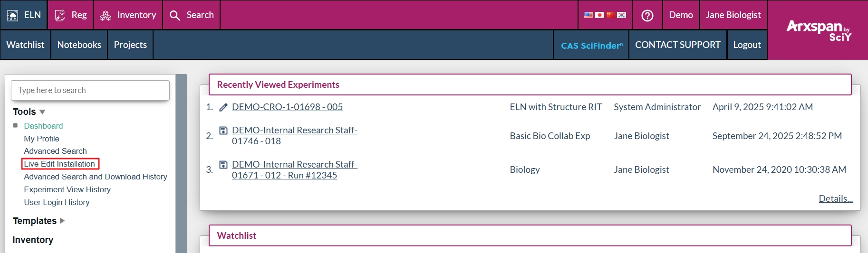The height and width of the screenshot is (253, 868).
Task: Focus the Type here to search field
Action: (x=90, y=90)
